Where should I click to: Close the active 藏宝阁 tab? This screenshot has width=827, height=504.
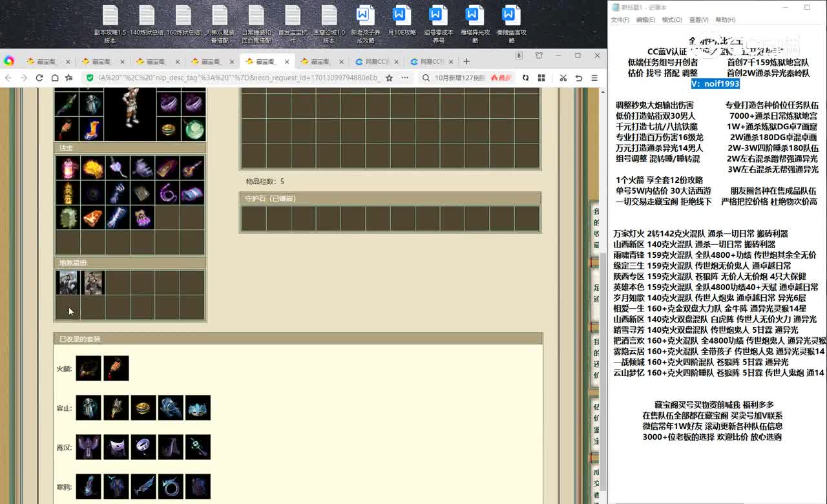pyautogui.click(x=287, y=61)
